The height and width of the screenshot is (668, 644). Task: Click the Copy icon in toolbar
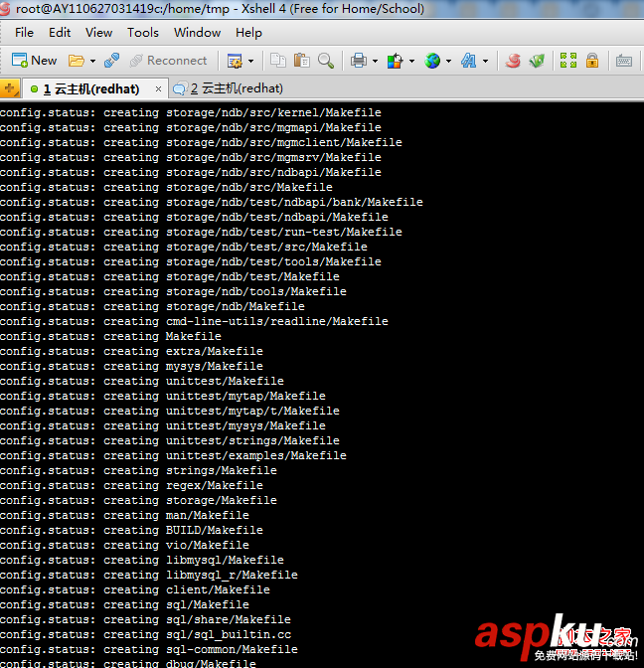tap(278, 61)
